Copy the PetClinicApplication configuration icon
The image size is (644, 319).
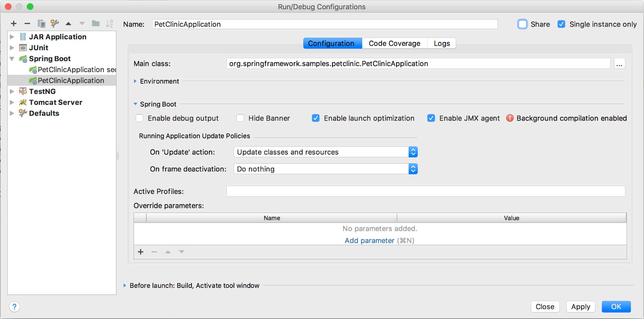(x=41, y=23)
